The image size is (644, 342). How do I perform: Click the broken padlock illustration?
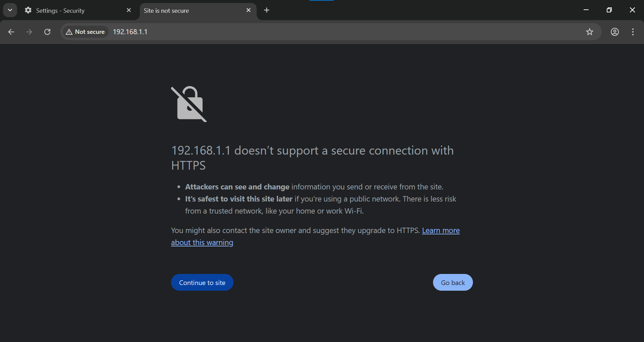pyautogui.click(x=189, y=104)
